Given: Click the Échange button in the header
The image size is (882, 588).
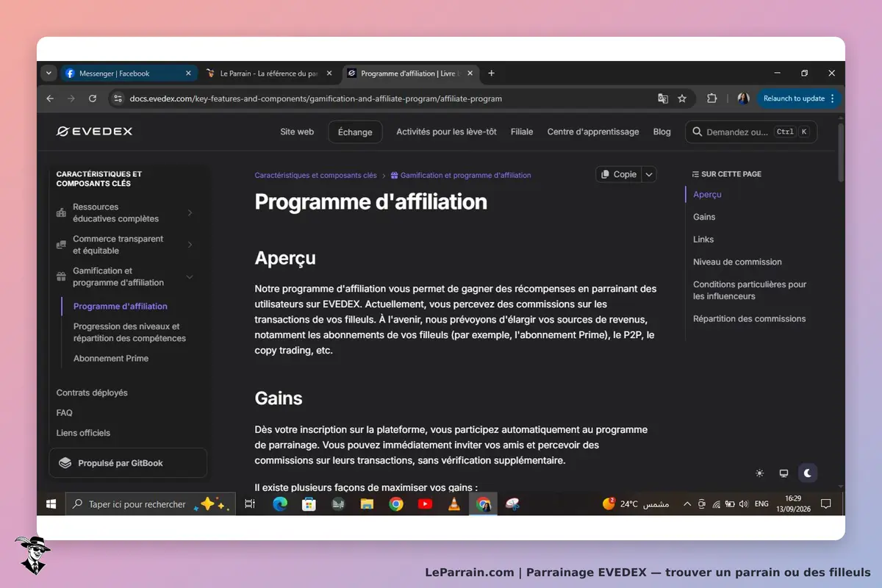Looking at the screenshot, I should (355, 132).
